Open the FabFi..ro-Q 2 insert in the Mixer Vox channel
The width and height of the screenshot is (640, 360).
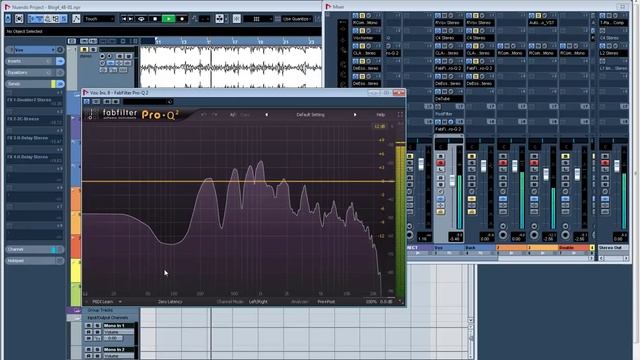click(x=448, y=129)
